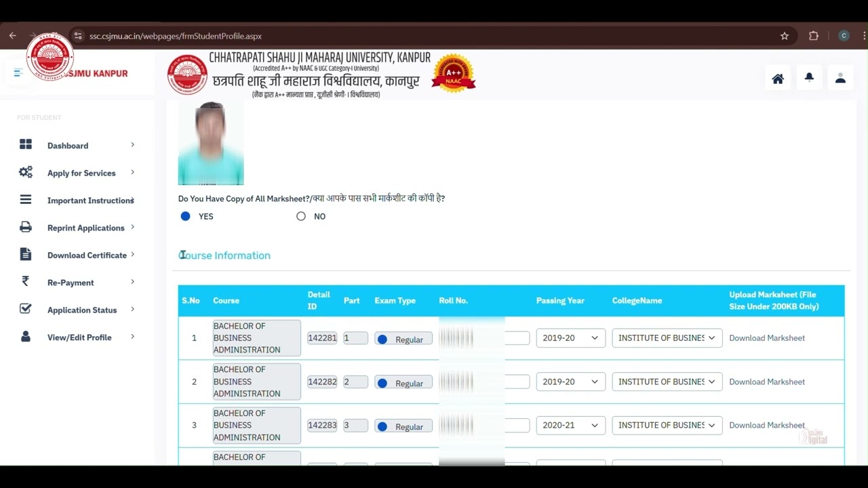868x488 pixels.
Task: Open CollegeName dropdown in row 3
Action: (x=667, y=425)
